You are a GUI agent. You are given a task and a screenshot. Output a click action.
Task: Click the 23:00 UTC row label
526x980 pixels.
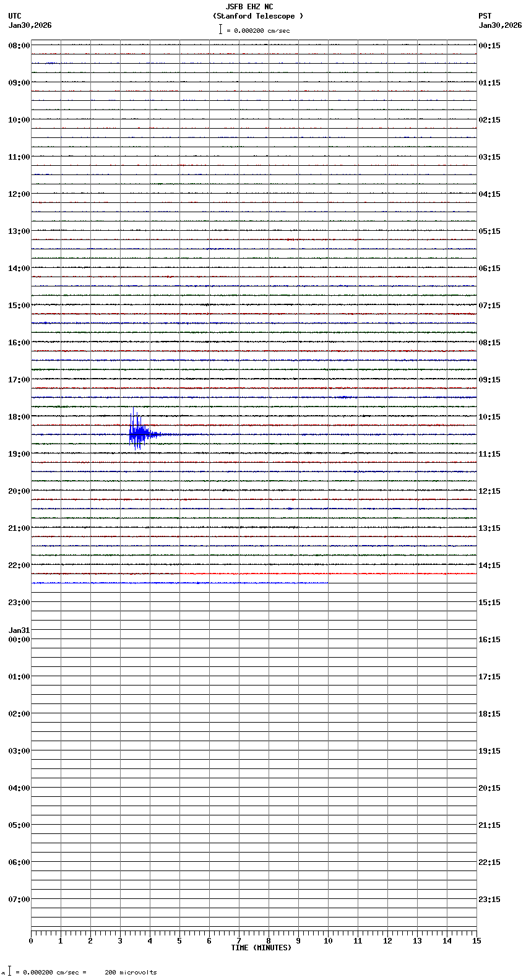coord(19,603)
